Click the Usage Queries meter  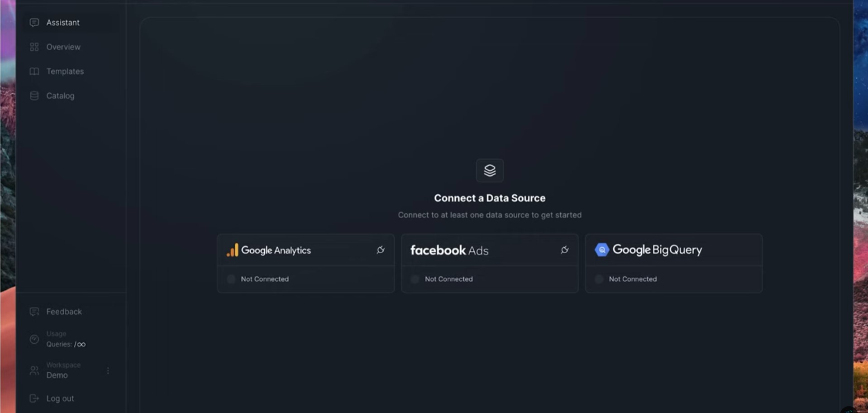(66, 339)
